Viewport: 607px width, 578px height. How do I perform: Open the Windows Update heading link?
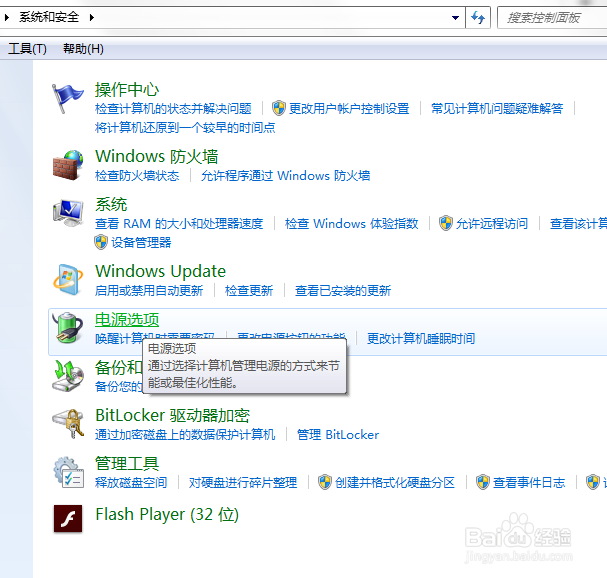pyautogui.click(x=161, y=271)
